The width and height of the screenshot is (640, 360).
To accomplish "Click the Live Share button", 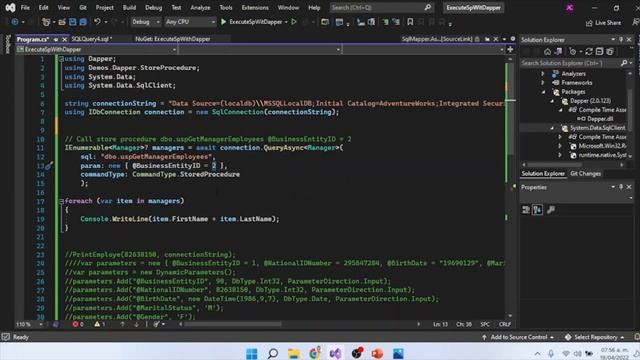I will (x=603, y=23).
